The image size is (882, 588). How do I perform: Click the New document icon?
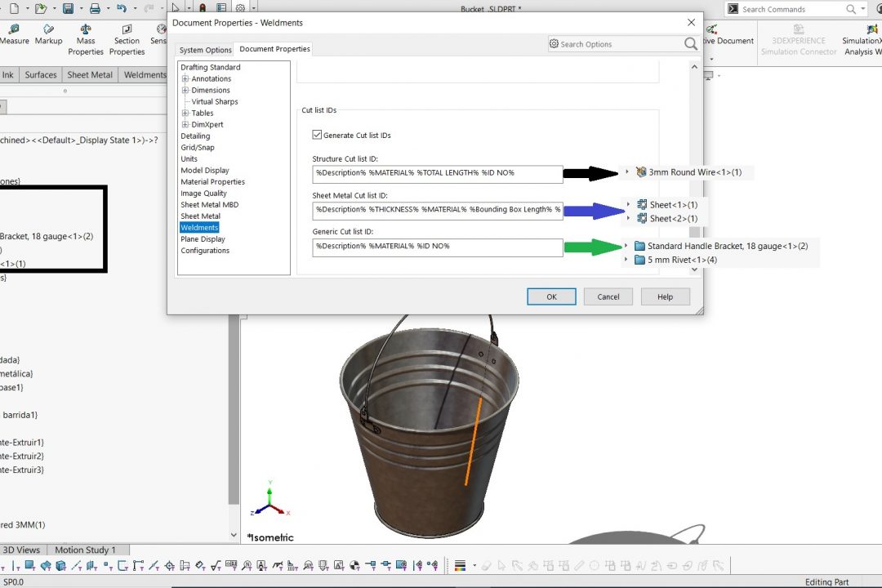[14, 8]
